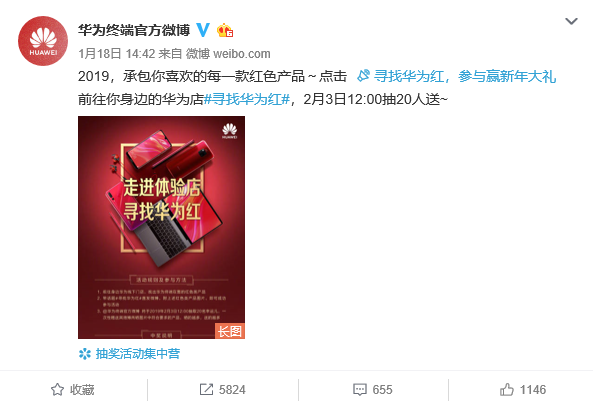Open the #寻找华为红# hashtag topic

tap(247, 99)
